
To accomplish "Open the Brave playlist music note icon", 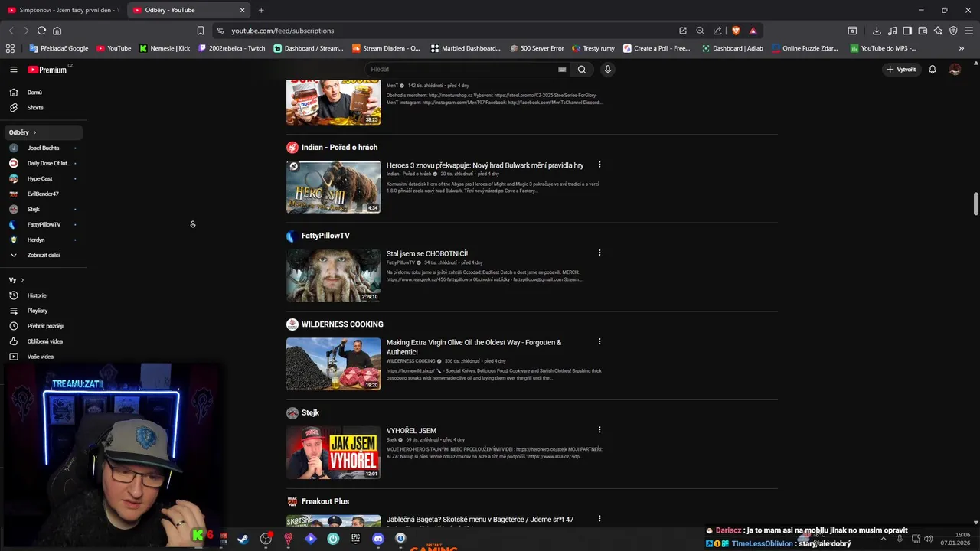I will [892, 31].
